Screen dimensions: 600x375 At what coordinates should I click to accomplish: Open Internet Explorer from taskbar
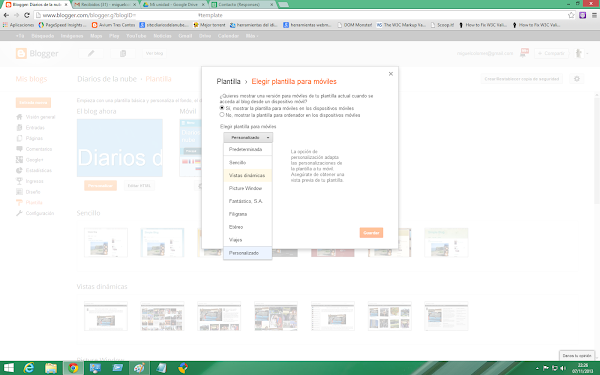pos(29,368)
